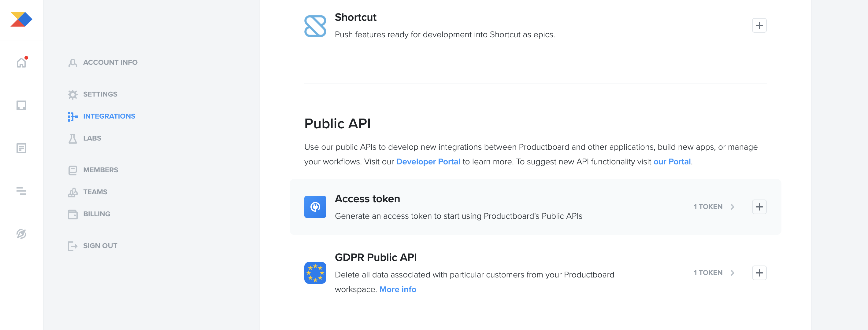Open the notes document icon in sidebar
The image size is (868, 330).
[21, 148]
